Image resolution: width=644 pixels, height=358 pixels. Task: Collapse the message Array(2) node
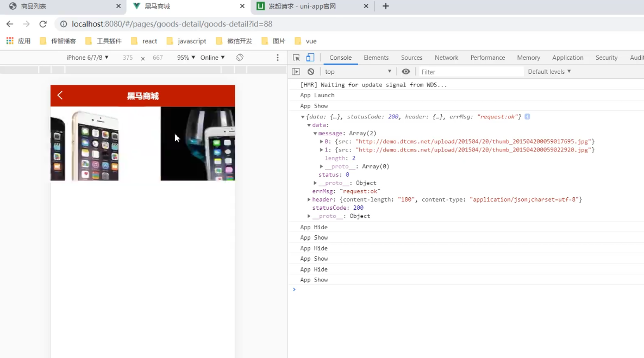[x=315, y=134]
